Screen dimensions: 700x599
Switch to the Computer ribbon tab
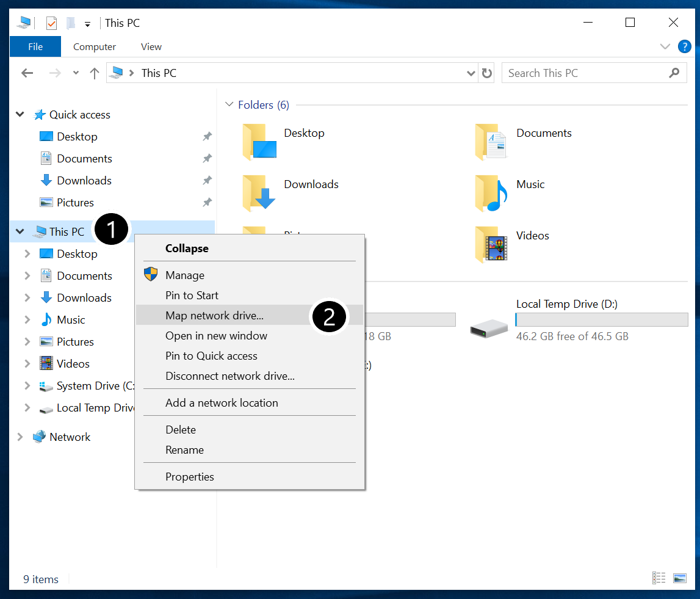pos(94,46)
